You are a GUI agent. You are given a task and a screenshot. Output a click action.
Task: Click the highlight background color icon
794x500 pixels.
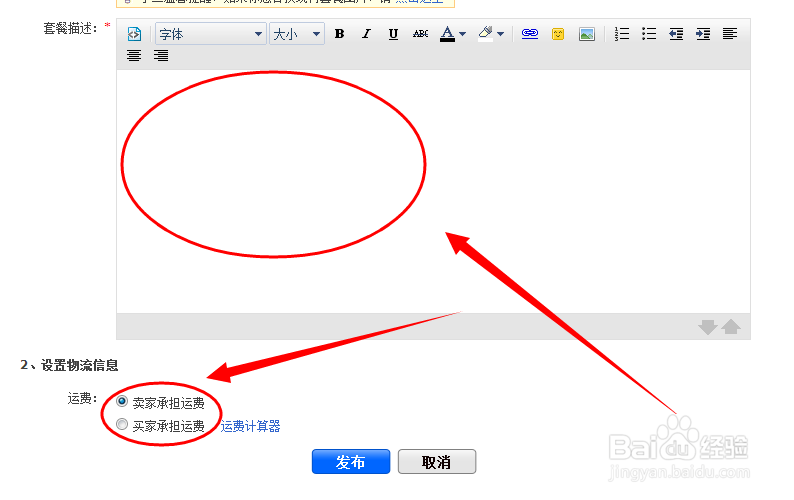click(485, 34)
